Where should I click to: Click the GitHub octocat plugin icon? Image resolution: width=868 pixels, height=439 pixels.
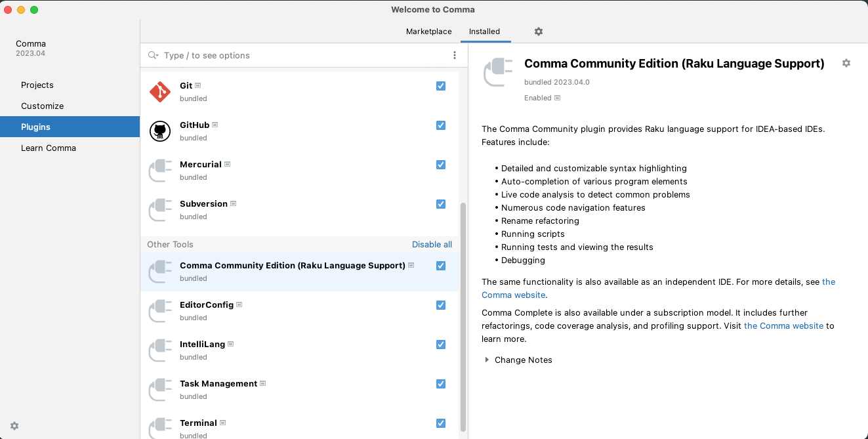(160, 131)
